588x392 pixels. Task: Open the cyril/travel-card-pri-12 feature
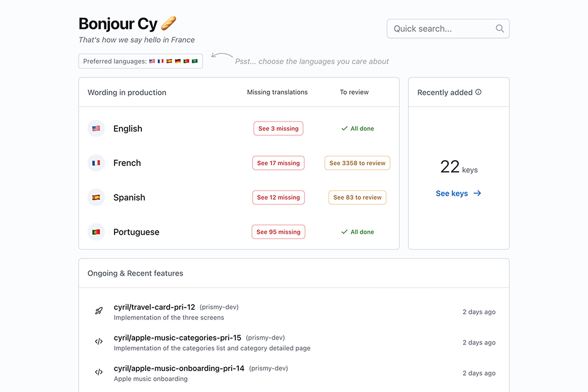click(154, 307)
